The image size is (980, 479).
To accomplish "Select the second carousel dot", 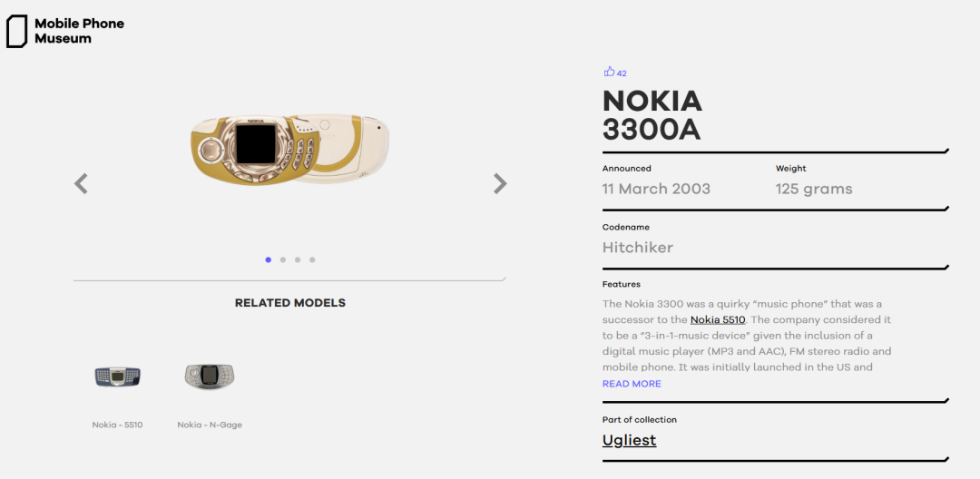I will [x=283, y=259].
